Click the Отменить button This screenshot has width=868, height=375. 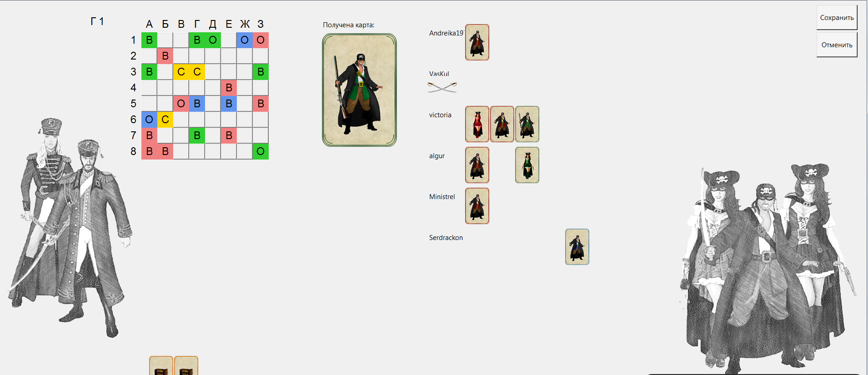coord(837,45)
